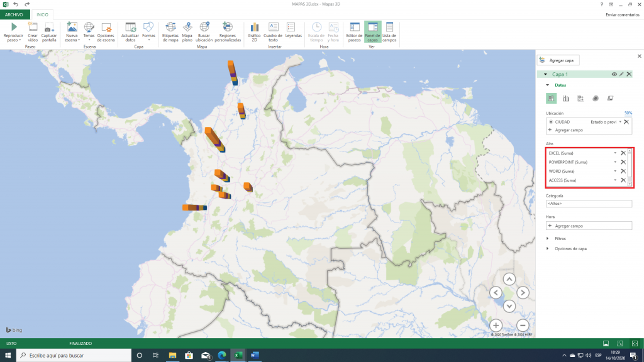Open the Formas shapes dropdown
The width and height of the screenshot is (644, 362).
[x=148, y=32]
